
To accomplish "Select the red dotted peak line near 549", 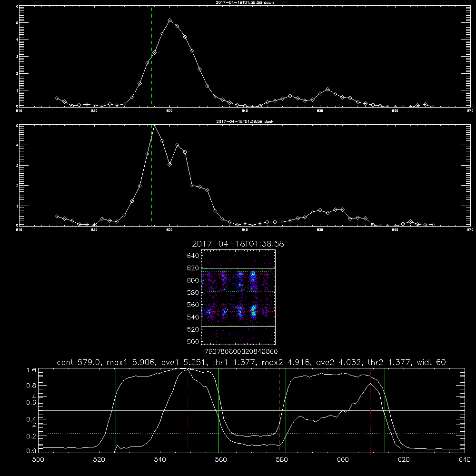I will coord(188,410).
